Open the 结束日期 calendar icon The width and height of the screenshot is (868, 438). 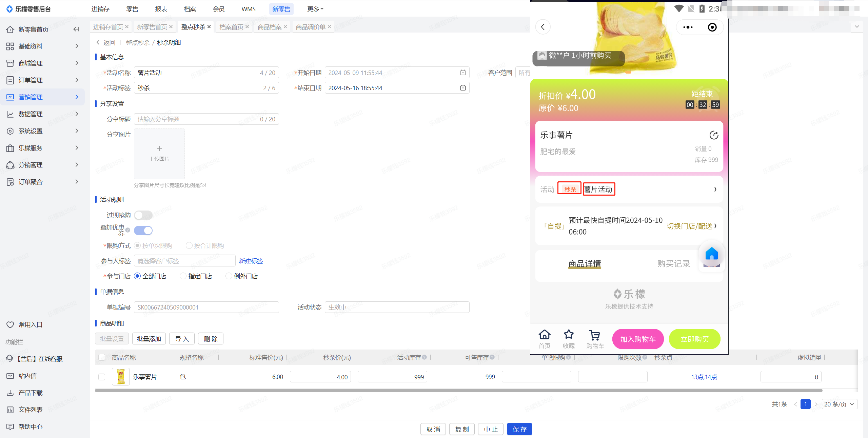click(x=463, y=88)
